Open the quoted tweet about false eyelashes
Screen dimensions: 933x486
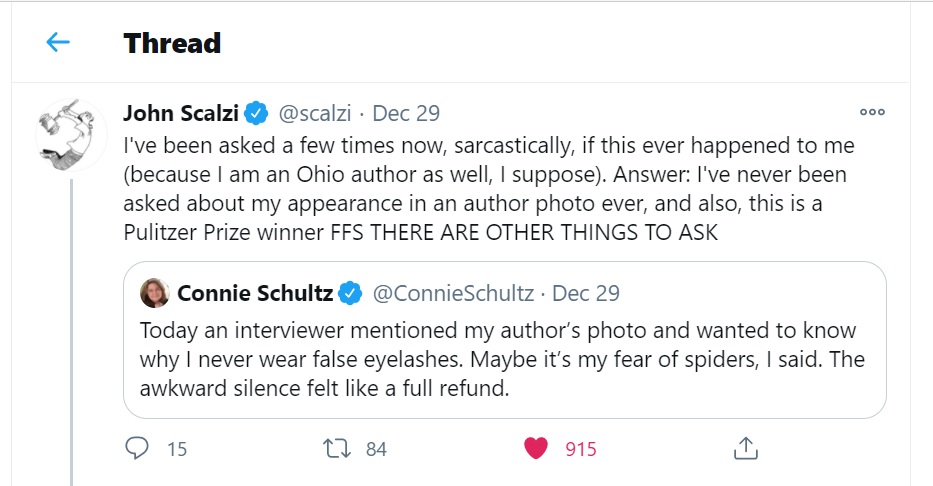coord(504,360)
